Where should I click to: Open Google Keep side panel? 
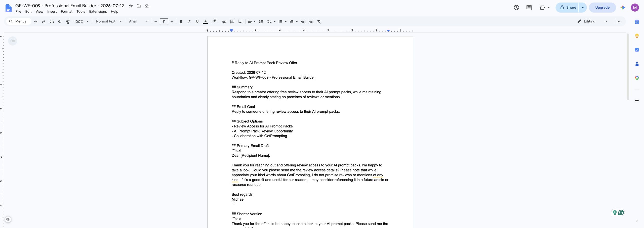637,36
